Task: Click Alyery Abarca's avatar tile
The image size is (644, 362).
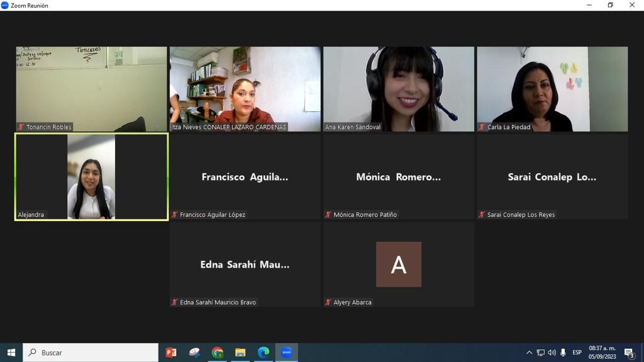Action: pos(399,265)
